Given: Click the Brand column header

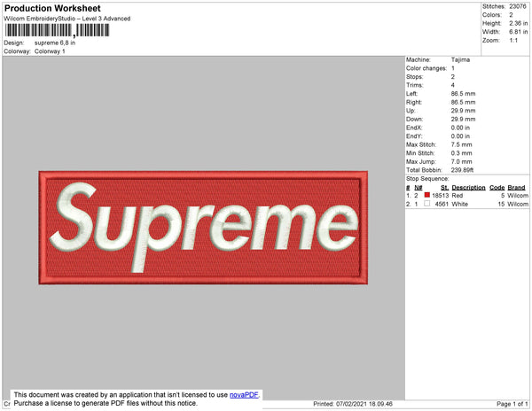Looking at the screenshot, I should pos(516,188).
